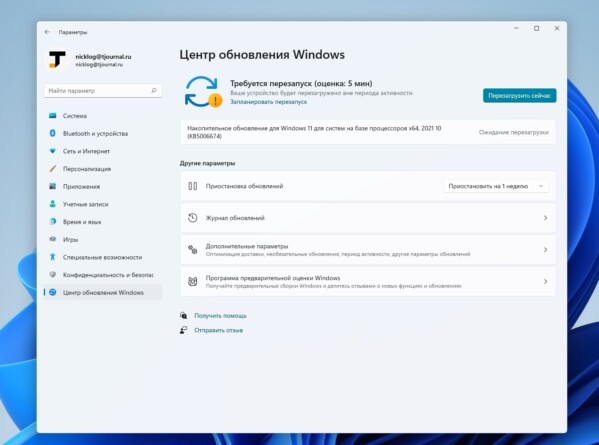The height and width of the screenshot is (445, 599).
Task: Open Bluetooth и устройства section
Action: [x=103, y=133]
